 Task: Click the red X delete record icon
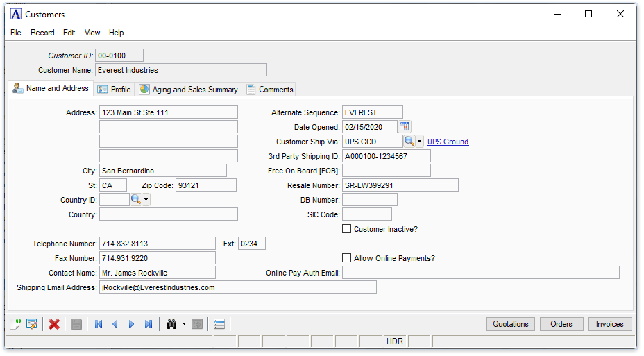(x=54, y=324)
